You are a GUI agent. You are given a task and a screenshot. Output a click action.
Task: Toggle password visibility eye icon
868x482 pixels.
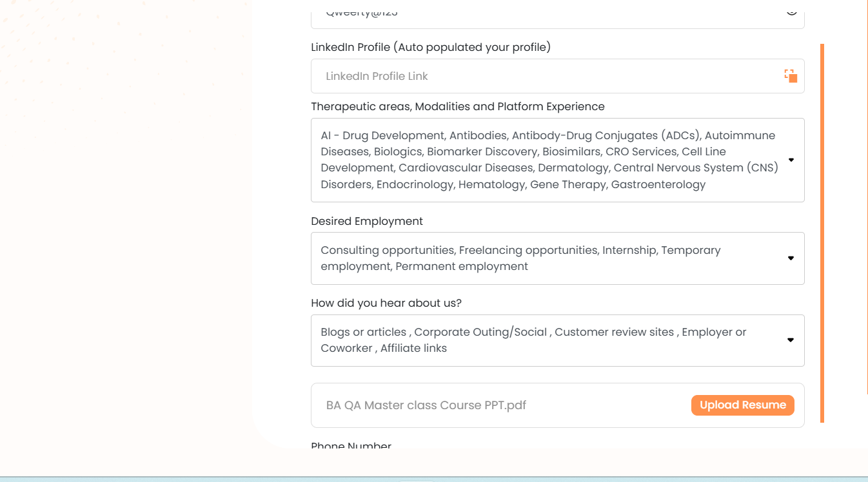(x=791, y=11)
